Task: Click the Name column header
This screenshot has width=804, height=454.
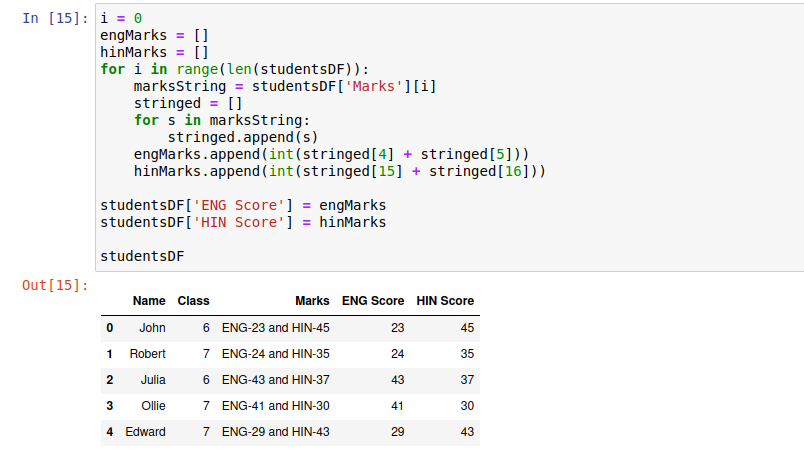Action: [149, 301]
